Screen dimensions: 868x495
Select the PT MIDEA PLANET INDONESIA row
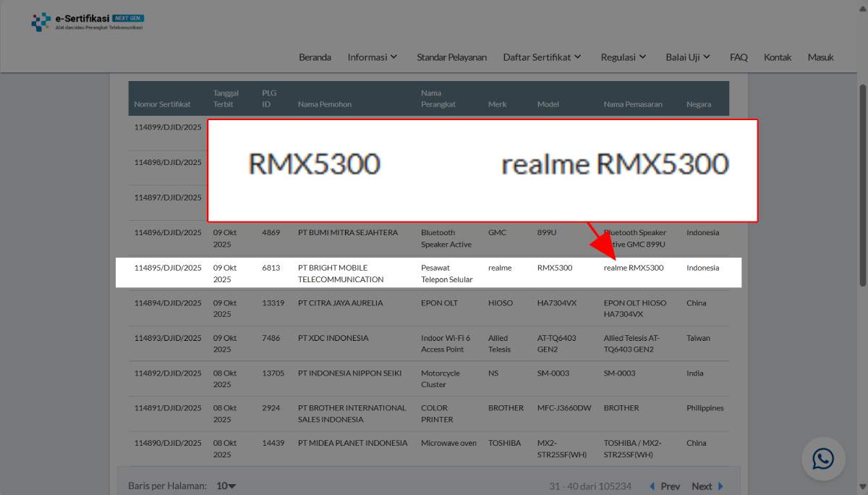tap(352, 443)
